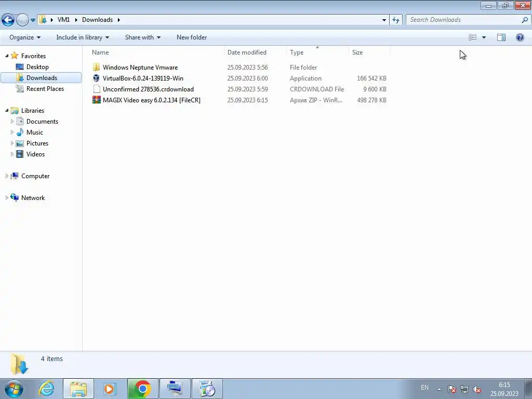This screenshot has width=532, height=399.
Task: Select file name Unconfirmed 278536.crdownload
Action: click(x=148, y=89)
